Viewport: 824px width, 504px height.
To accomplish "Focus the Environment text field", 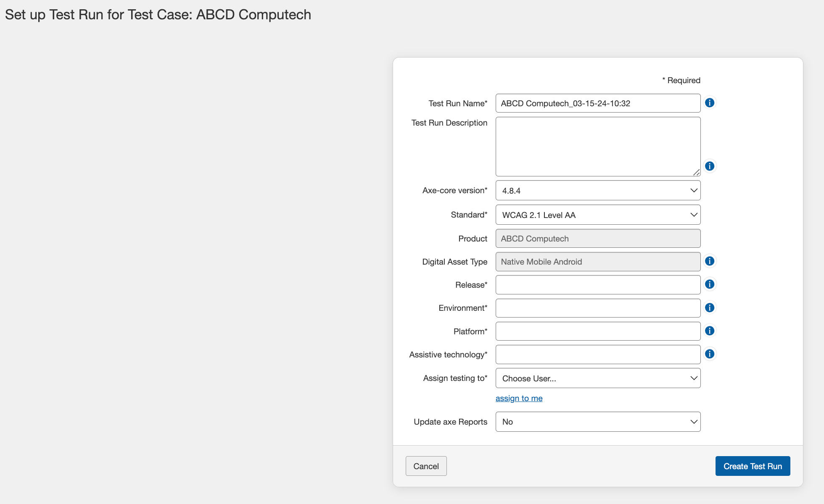I will point(598,308).
